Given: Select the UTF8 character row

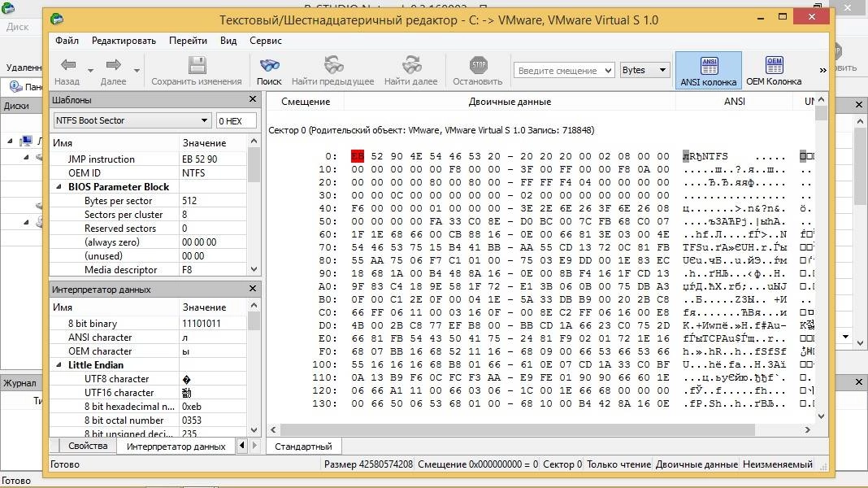Looking at the screenshot, I should [149, 379].
